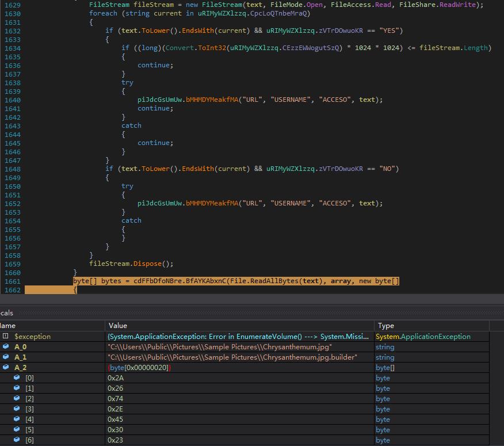
Task: Click line number 1640 in the gutter
Action: (x=12, y=100)
